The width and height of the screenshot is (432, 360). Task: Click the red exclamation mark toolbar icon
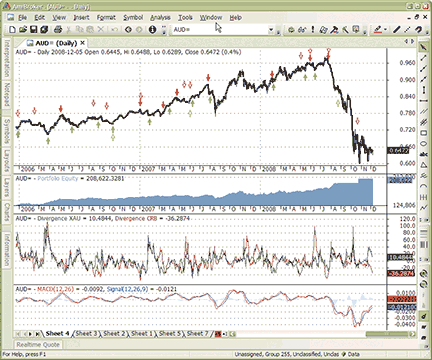point(313,30)
